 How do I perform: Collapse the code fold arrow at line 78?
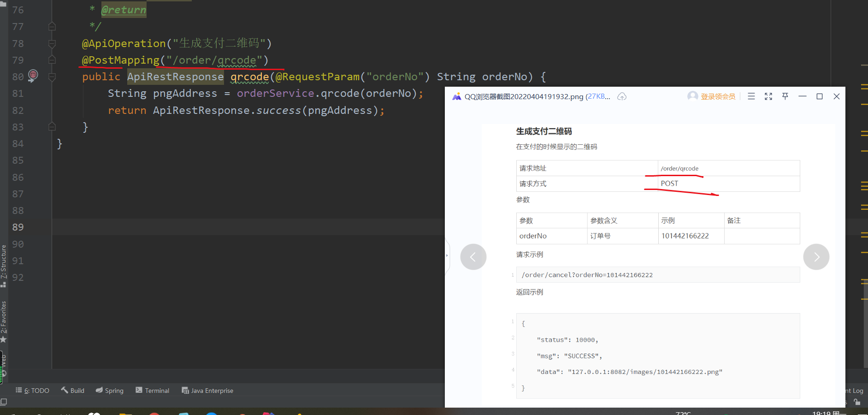click(52, 43)
